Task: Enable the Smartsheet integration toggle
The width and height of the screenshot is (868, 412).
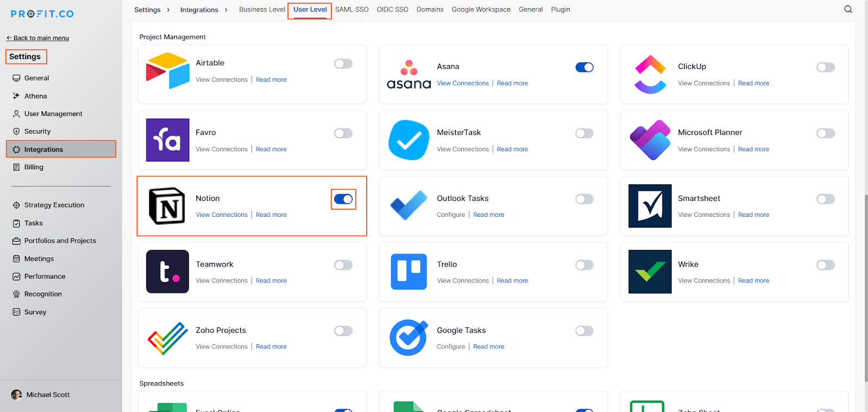Action: 826,199
